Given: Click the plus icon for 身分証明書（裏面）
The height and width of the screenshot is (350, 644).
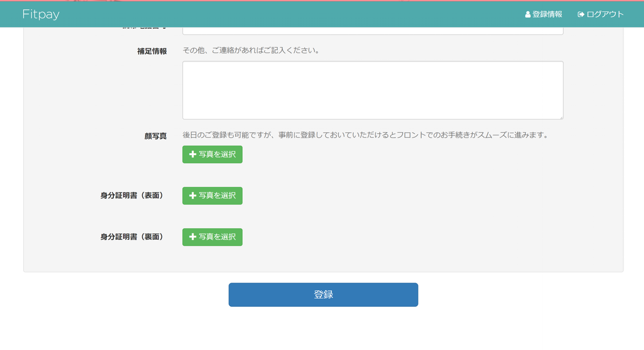Looking at the screenshot, I should coord(193,237).
